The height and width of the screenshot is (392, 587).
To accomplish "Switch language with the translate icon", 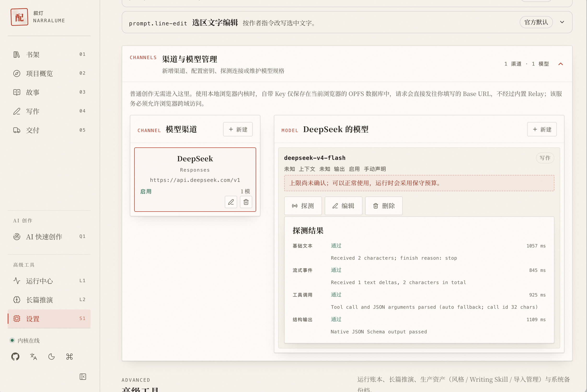I will (x=33, y=357).
